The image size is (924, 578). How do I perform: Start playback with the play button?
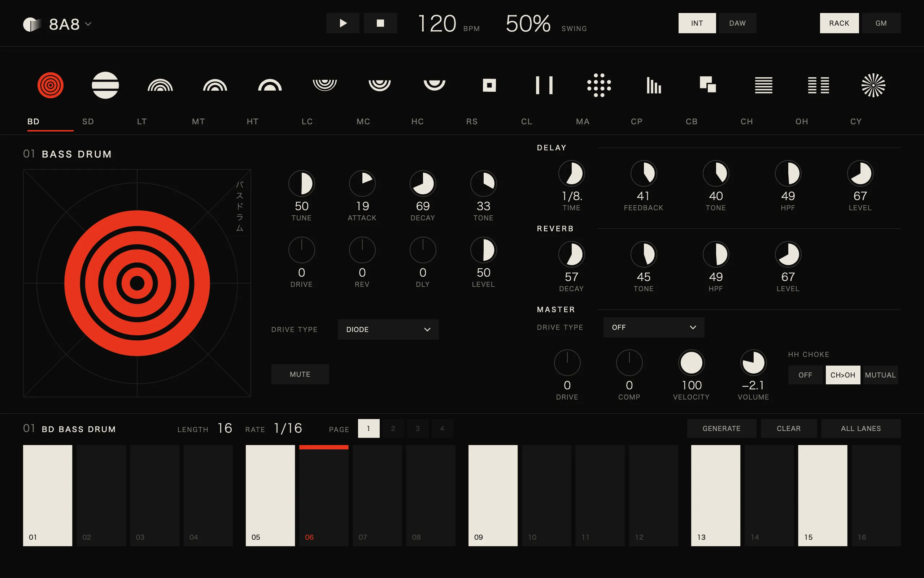pyautogui.click(x=343, y=23)
